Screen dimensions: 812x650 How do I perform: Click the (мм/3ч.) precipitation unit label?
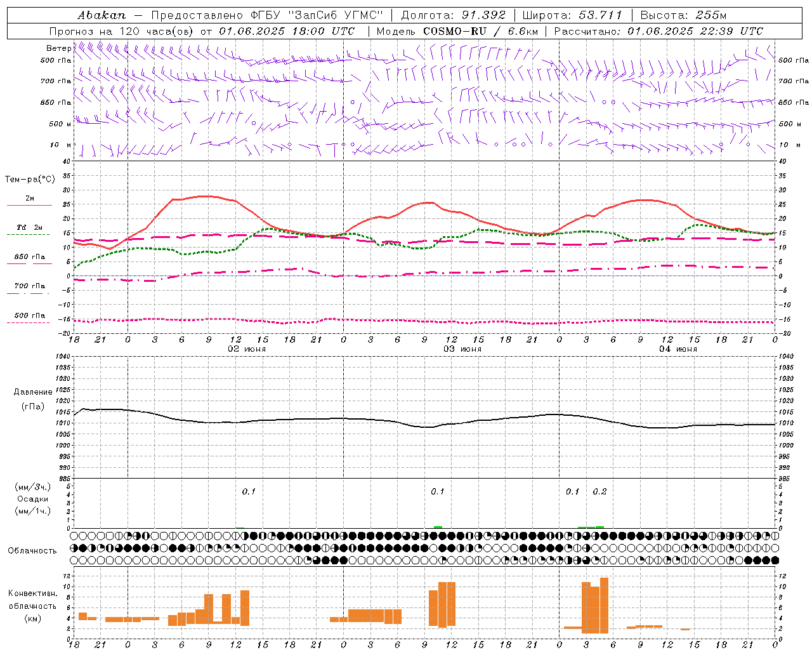tap(33, 487)
